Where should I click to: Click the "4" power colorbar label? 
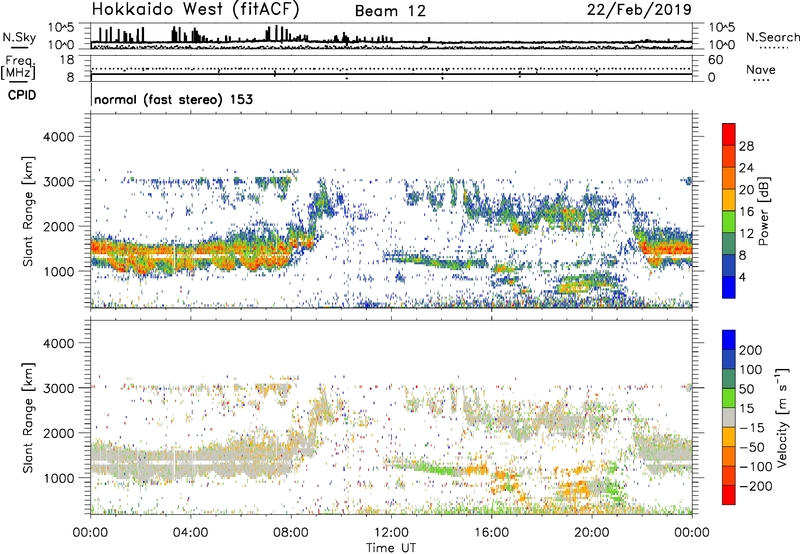(x=742, y=277)
